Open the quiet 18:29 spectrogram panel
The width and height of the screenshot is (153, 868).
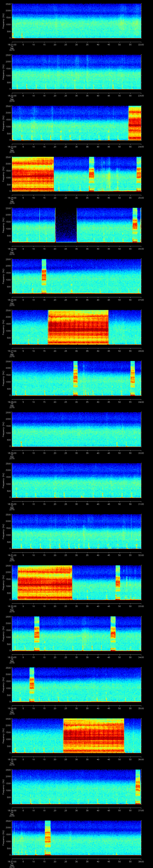click(x=76, y=429)
